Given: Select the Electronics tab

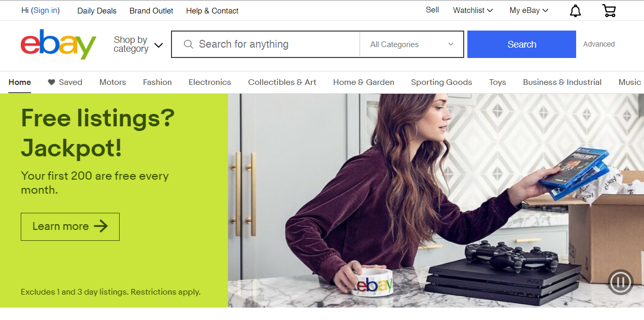Looking at the screenshot, I should pos(210,82).
